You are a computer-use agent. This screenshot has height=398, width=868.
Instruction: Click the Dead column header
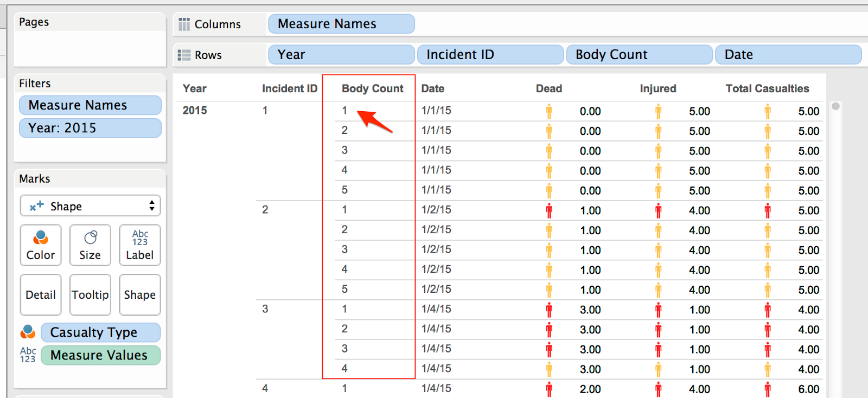click(x=548, y=88)
